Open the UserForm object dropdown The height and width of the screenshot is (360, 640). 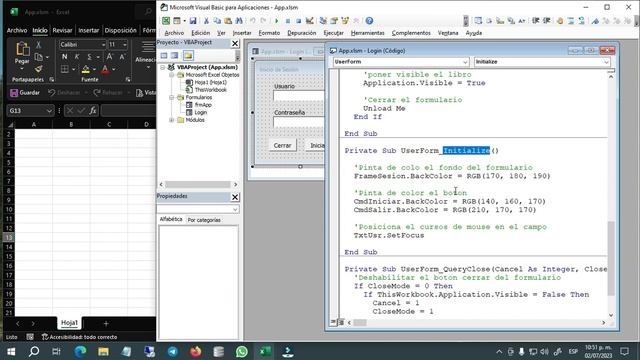[x=465, y=62]
